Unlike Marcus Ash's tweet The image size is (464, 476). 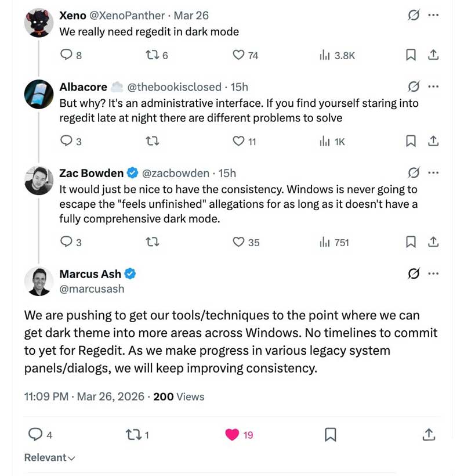232,434
